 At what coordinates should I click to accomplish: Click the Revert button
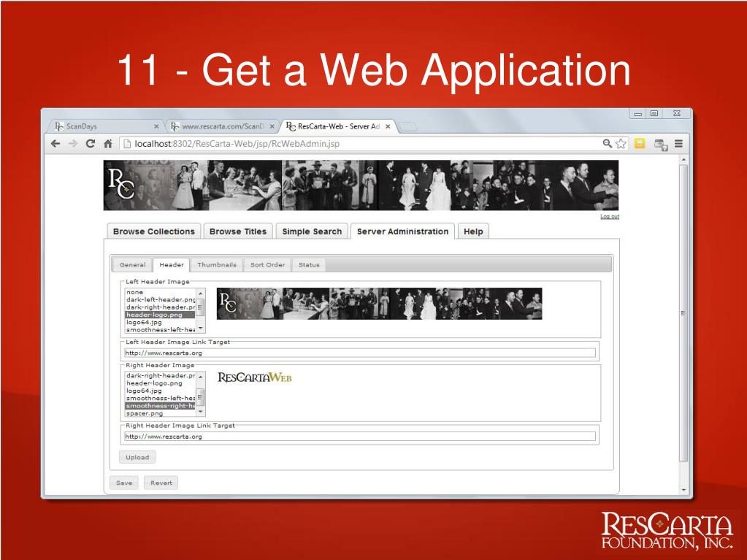pyautogui.click(x=161, y=483)
